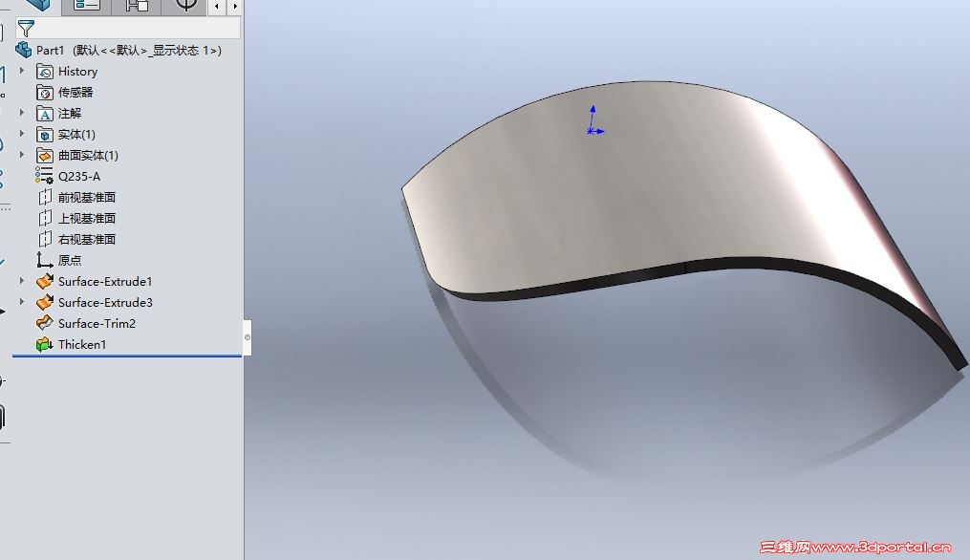Click the left tab-scroll arrow
The width and height of the screenshot is (970, 560).
point(217,7)
